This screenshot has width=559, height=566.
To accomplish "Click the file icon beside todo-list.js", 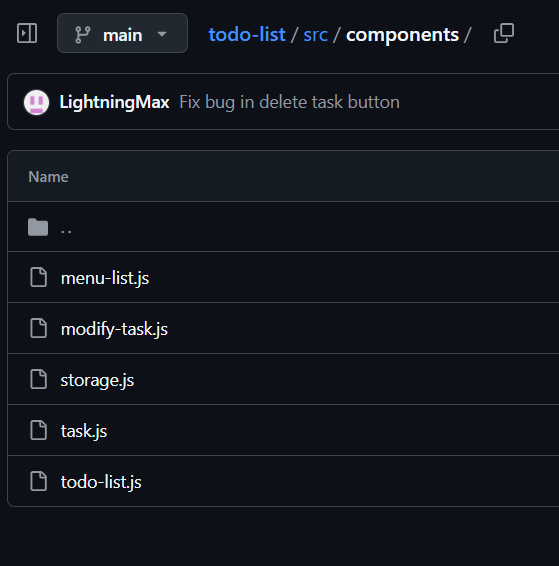I will (38, 481).
